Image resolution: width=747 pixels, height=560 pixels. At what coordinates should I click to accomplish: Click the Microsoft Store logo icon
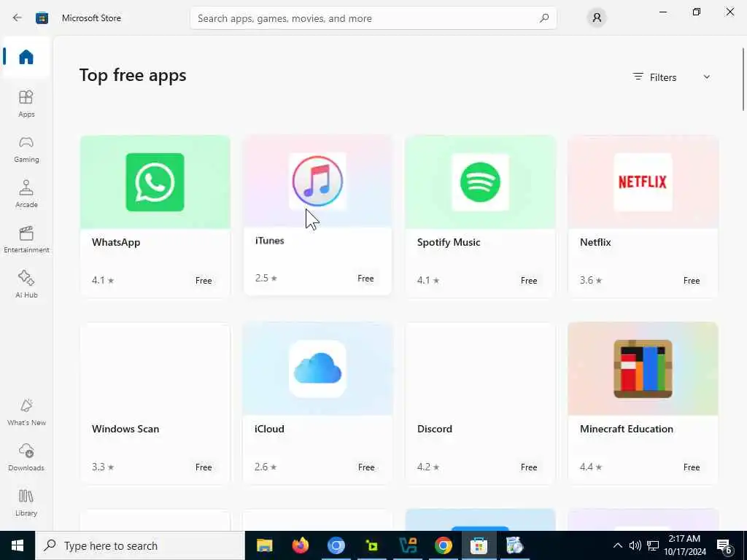42,18
